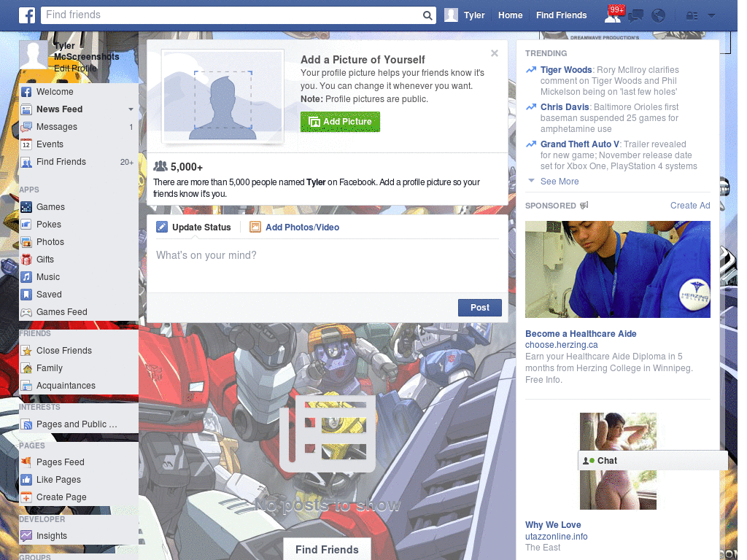Click the sponsored megaphone icon

[584, 205]
